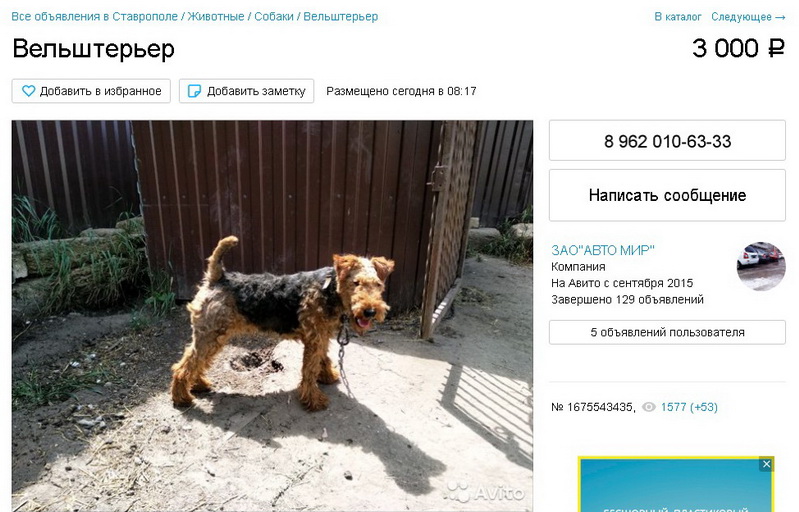Image resolution: width=799 pixels, height=512 pixels.
Task: Click Добавить в избранное button
Action: pyautogui.click(x=91, y=91)
